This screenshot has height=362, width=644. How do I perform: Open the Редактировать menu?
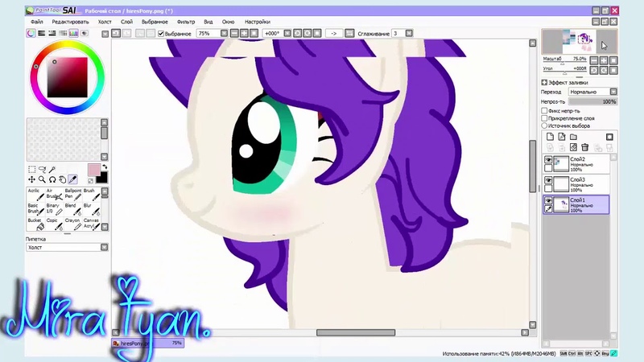70,22
